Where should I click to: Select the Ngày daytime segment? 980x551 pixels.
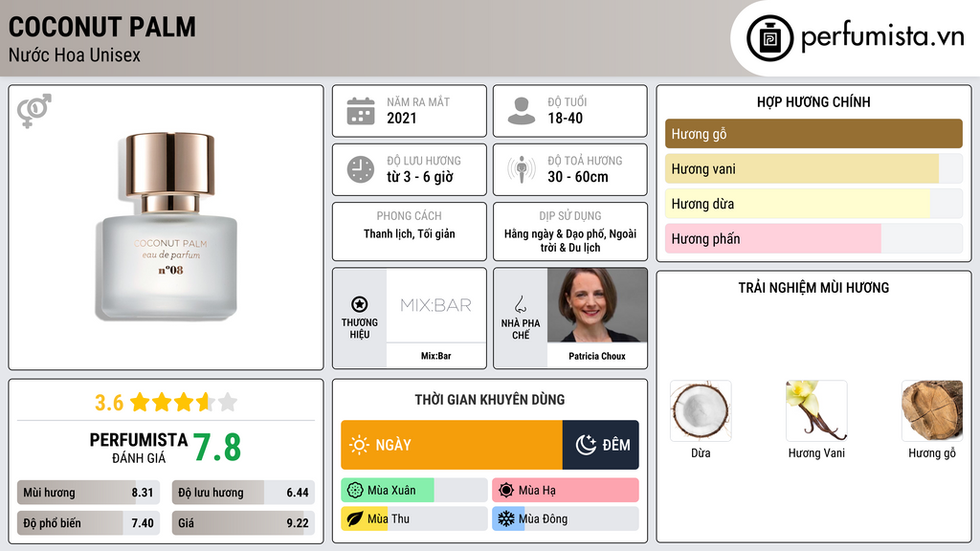pyautogui.click(x=452, y=445)
